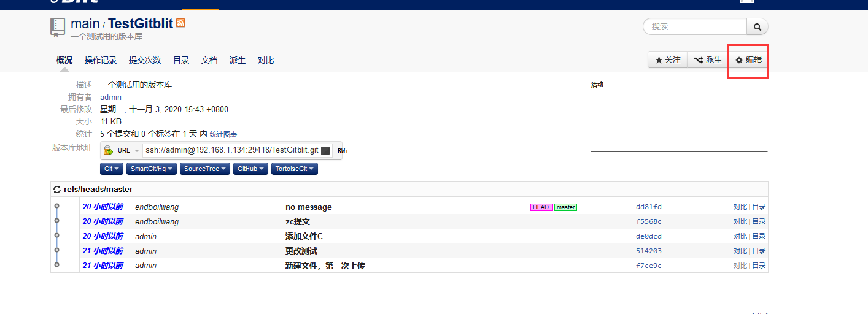Click the lock access icon beside URL
The height and width of the screenshot is (314, 868).
point(108,150)
